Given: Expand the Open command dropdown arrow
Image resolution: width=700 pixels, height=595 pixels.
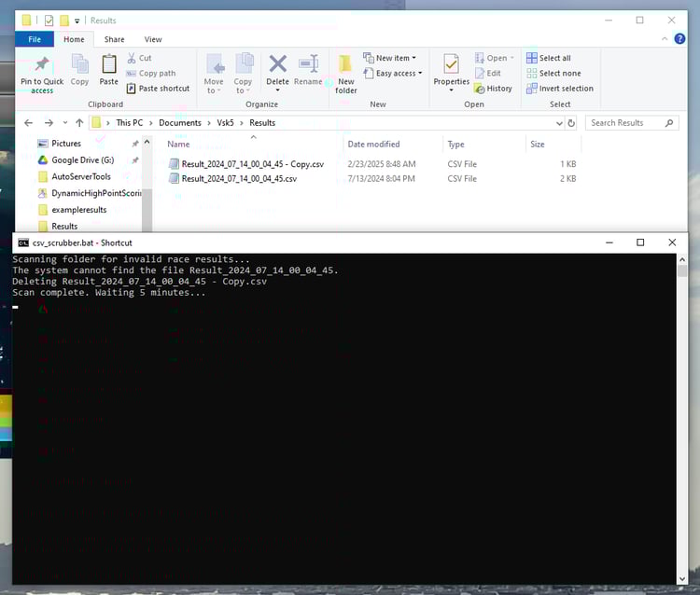Looking at the screenshot, I should pyautogui.click(x=512, y=58).
